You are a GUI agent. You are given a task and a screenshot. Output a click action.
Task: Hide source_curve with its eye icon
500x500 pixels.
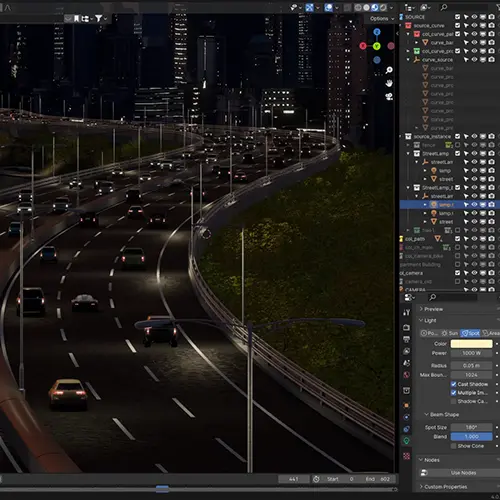coord(474,25)
